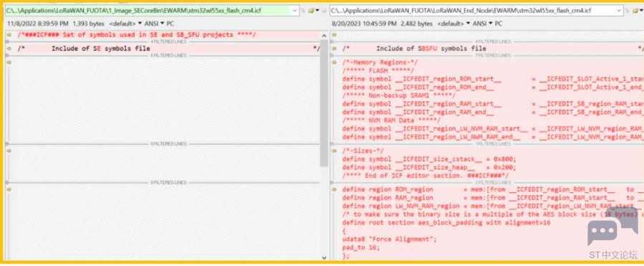Click the 'pad_to 16;' line
This screenshot has height=266, width=644.
361,247
